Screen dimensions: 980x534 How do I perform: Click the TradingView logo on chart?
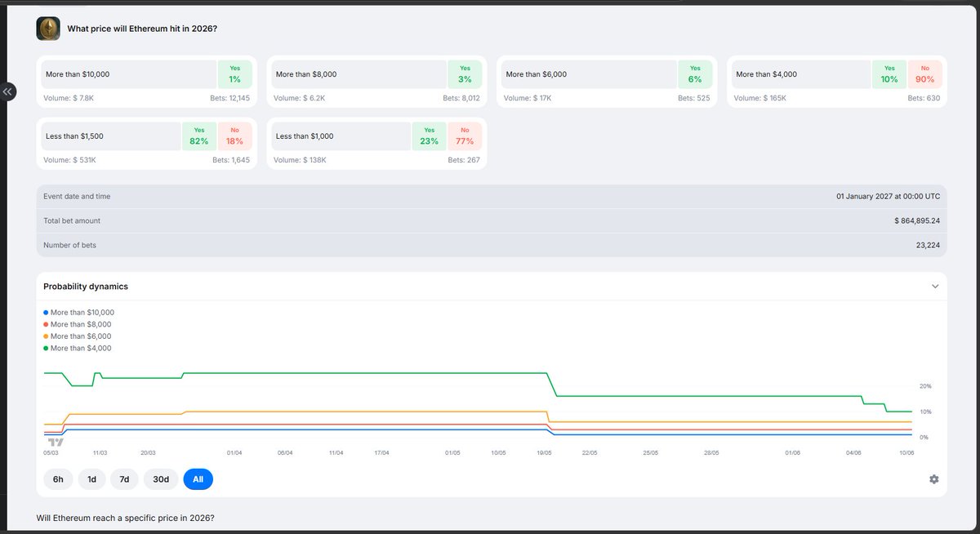(x=56, y=442)
